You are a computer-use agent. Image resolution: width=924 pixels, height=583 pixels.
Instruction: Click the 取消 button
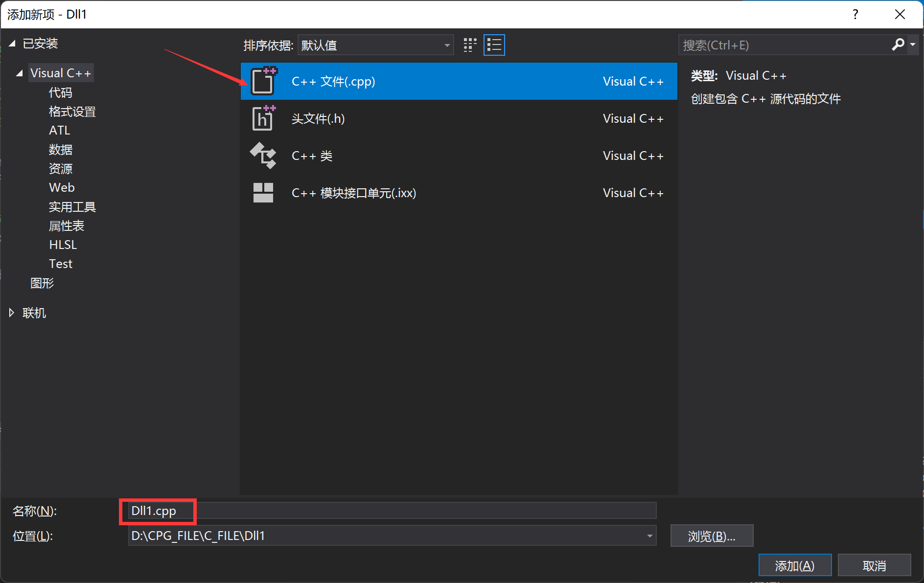[874, 566]
